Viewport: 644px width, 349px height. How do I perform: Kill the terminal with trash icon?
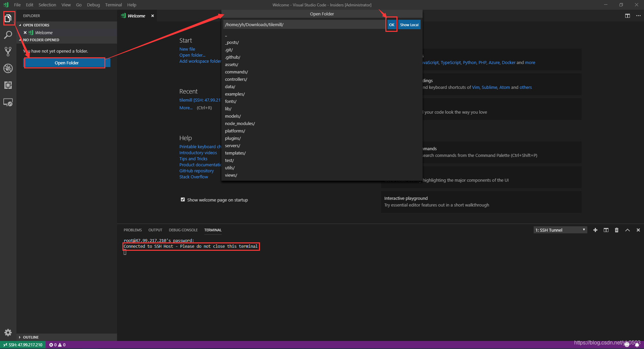click(616, 230)
